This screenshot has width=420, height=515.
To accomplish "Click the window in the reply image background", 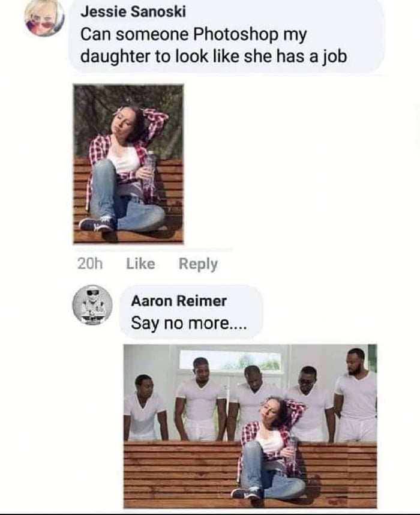I will (x=230, y=361).
